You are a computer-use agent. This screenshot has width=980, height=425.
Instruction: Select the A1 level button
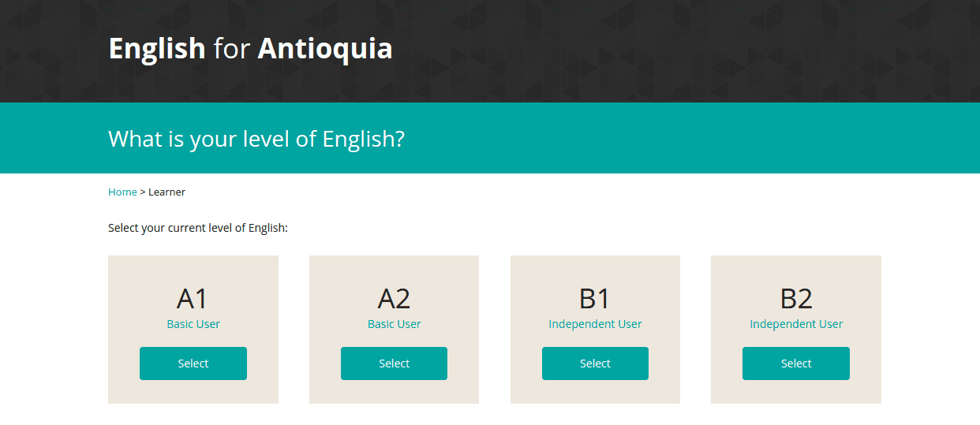point(193,363)
